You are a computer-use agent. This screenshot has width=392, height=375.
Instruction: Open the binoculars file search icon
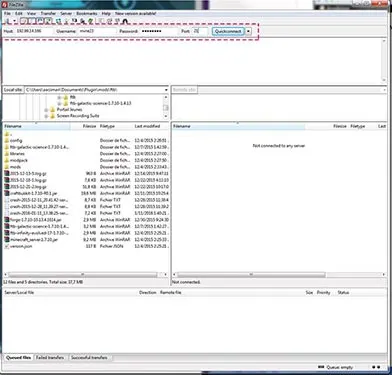pos(125,21)
